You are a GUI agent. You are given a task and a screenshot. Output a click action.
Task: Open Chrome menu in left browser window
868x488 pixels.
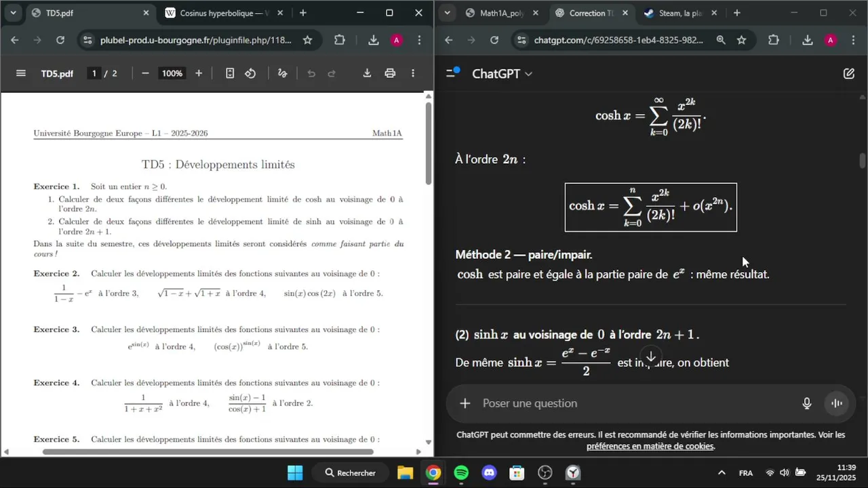point(419,40)
